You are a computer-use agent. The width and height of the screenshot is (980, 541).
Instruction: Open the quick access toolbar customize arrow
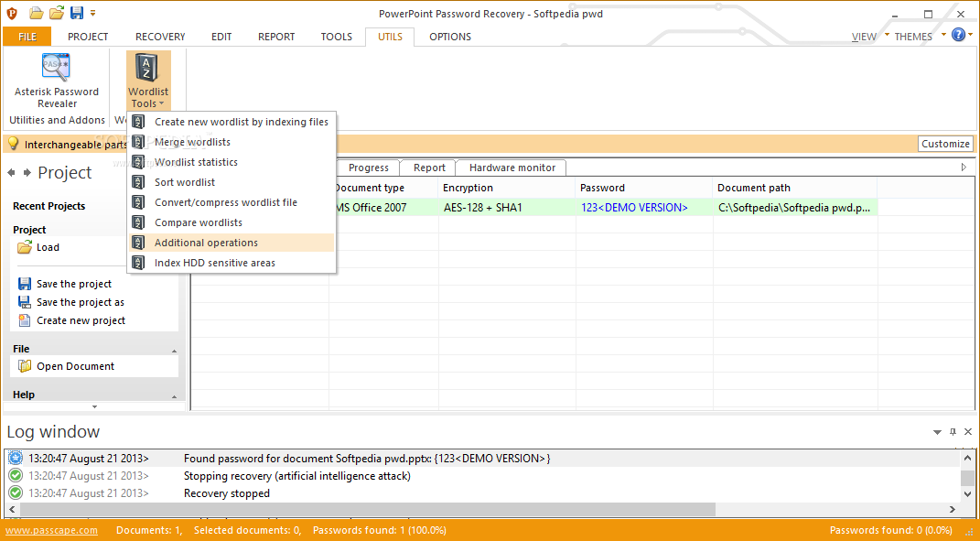click(93, 13)
